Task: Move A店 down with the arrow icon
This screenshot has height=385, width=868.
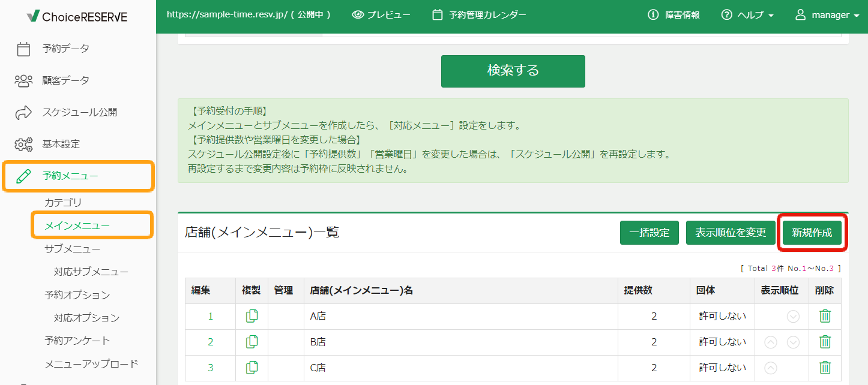Action: pyautogui.click(x=793, y=317)
